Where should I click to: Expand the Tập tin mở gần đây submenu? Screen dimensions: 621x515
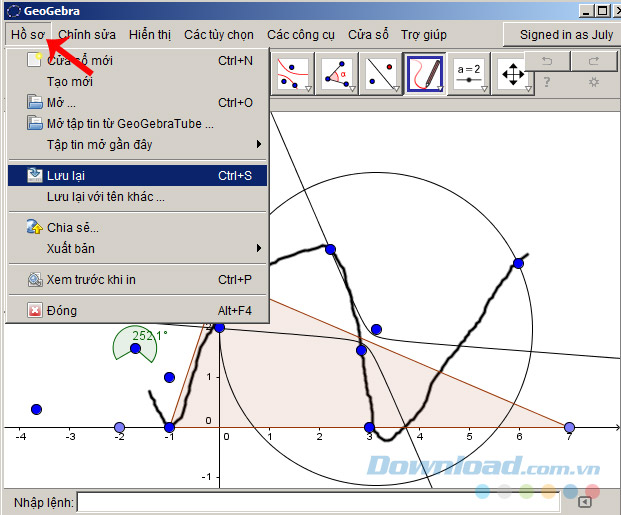pyautogui.click(x=259, y=144)
